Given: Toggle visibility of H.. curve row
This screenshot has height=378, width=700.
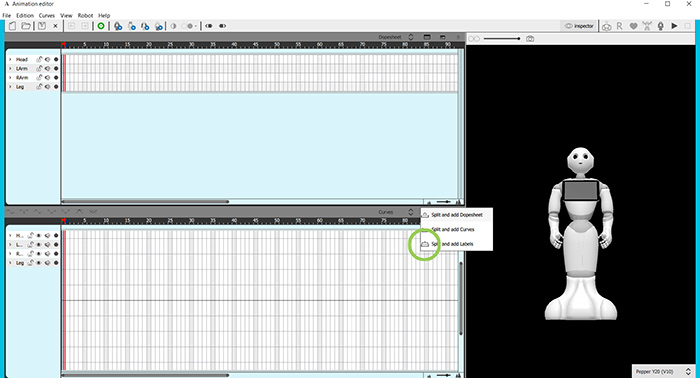Looking at the screenshot, I should coord(39,236).
